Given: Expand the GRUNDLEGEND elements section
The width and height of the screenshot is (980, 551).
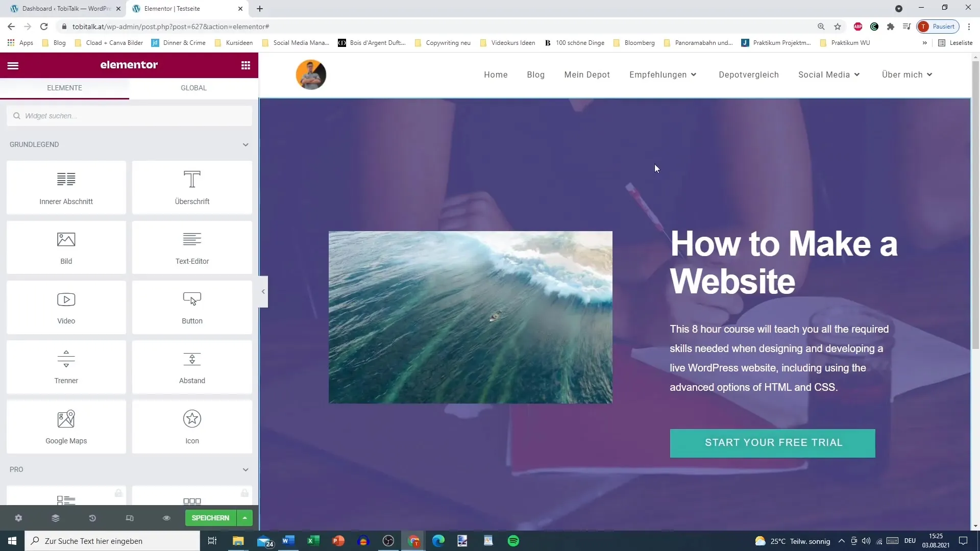Looking at the screenshot, I should [x=247, y=144].
